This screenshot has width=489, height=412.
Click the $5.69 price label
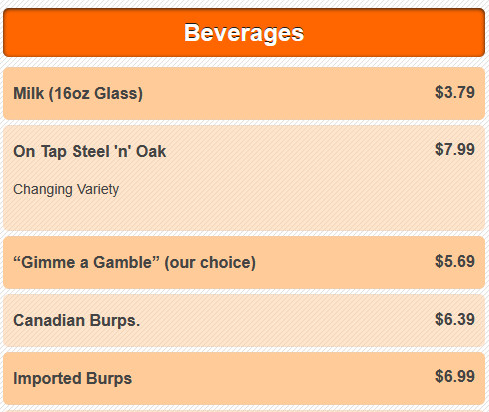pyautogui.click(x=455, y=261)
